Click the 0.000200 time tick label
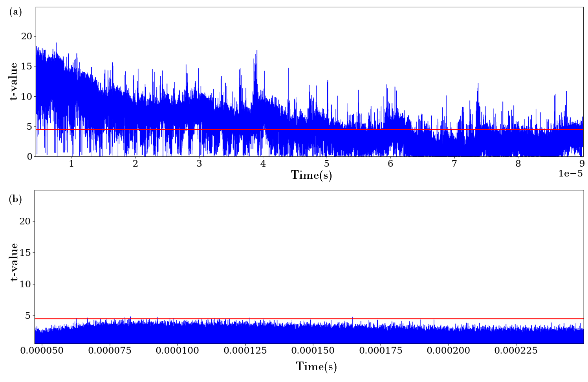 point(449,350)
